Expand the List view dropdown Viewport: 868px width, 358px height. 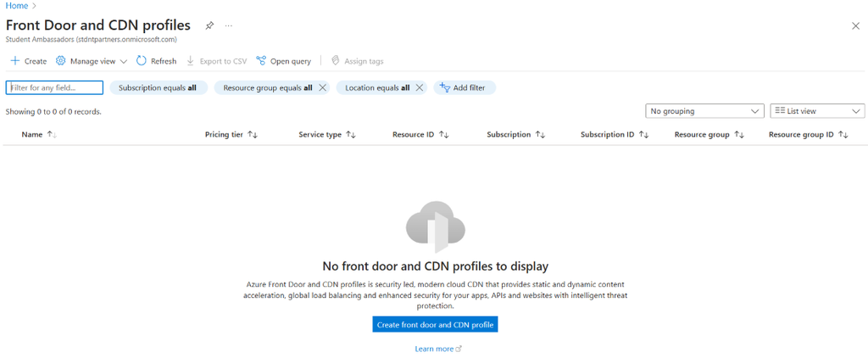(x=818, y=111)
